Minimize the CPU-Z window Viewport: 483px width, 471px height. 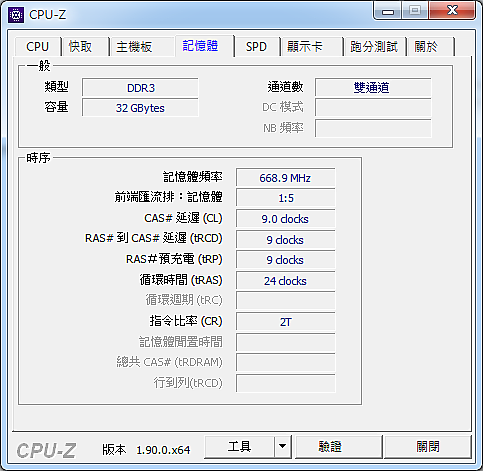coord(388,12)
